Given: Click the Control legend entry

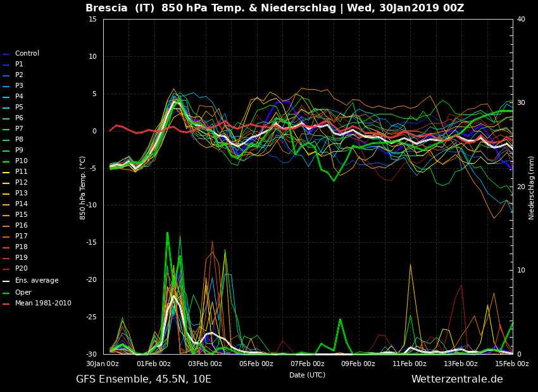Looking at the screenshot, I should click(x=27, y=54).
